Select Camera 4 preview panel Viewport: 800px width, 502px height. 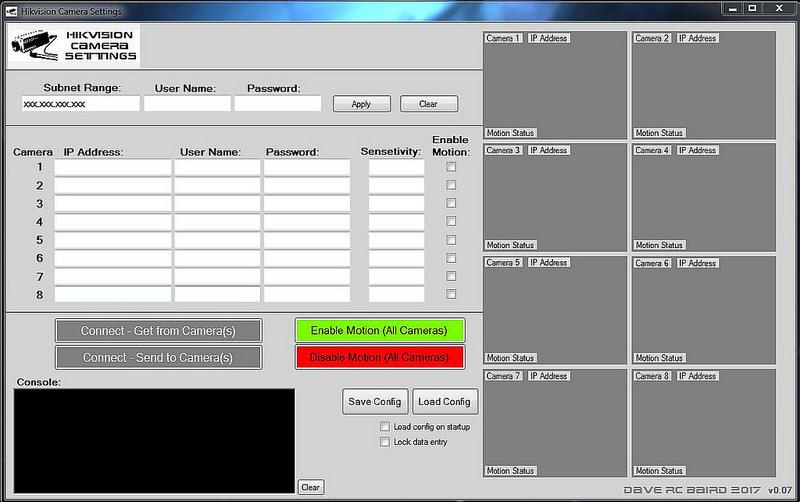click(704, 197)
